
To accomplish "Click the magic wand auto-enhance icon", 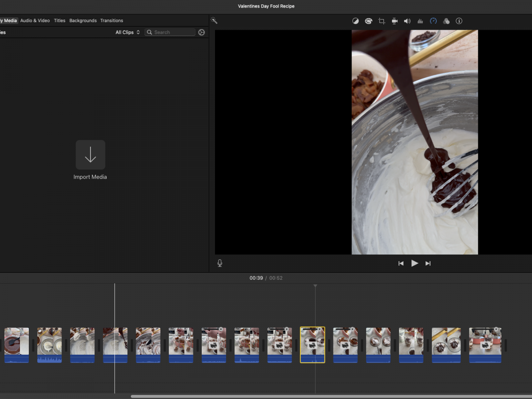I will click(214, 21).
